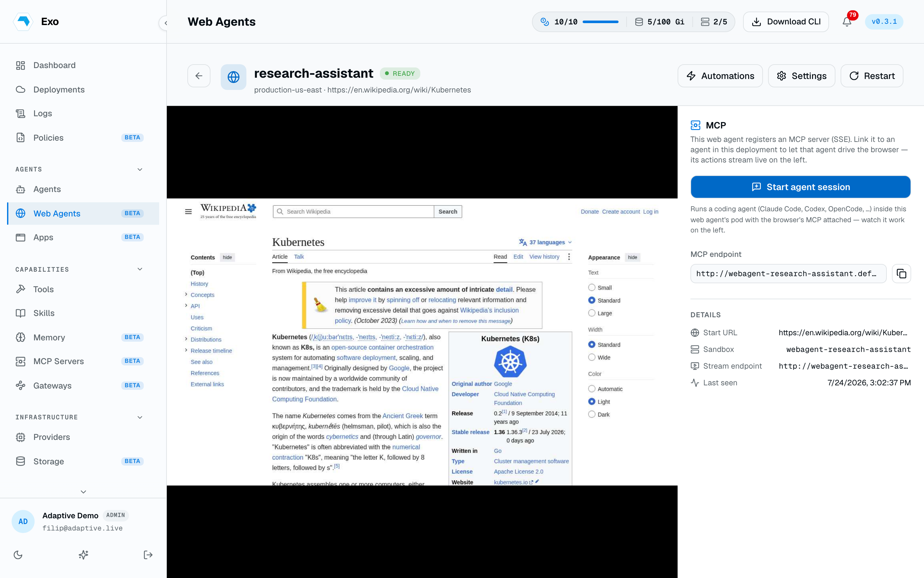Go back with the arrow button

199,76
